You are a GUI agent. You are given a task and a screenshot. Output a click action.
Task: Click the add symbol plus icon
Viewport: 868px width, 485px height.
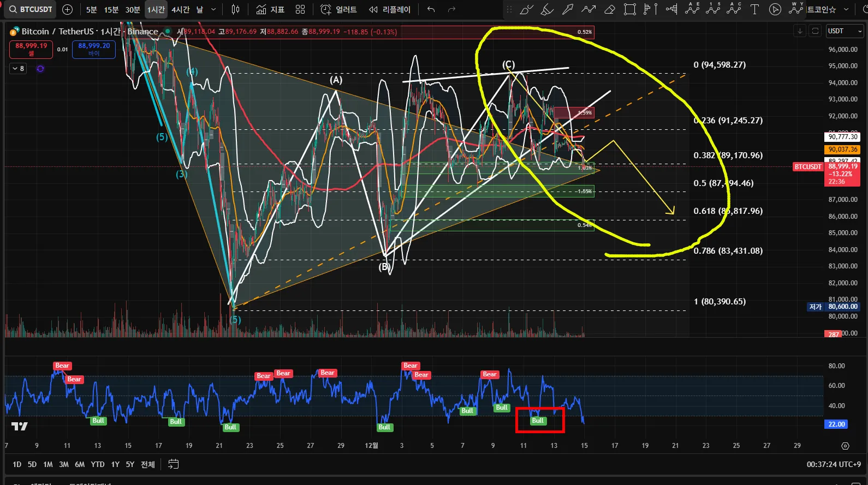(67, 9)
